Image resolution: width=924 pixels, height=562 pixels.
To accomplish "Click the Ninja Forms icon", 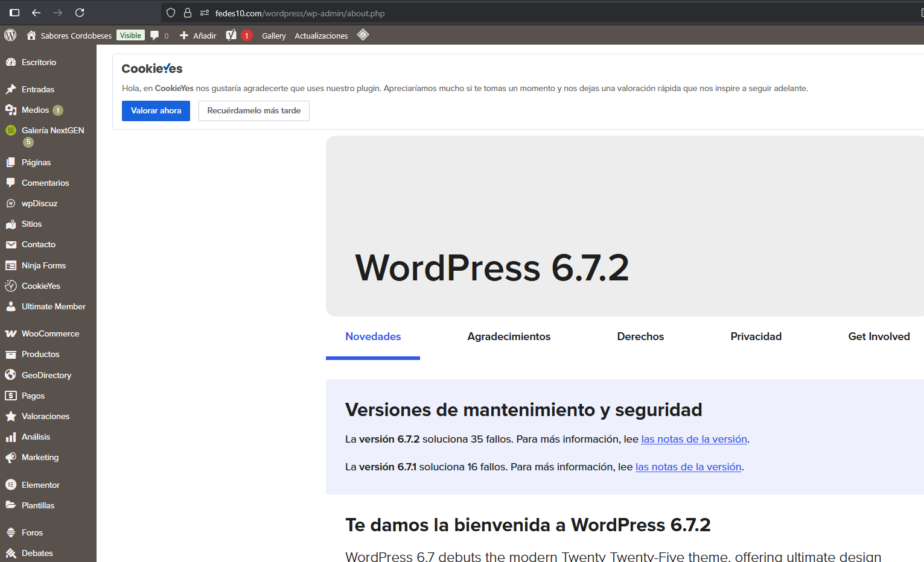I will coord(11,265).
